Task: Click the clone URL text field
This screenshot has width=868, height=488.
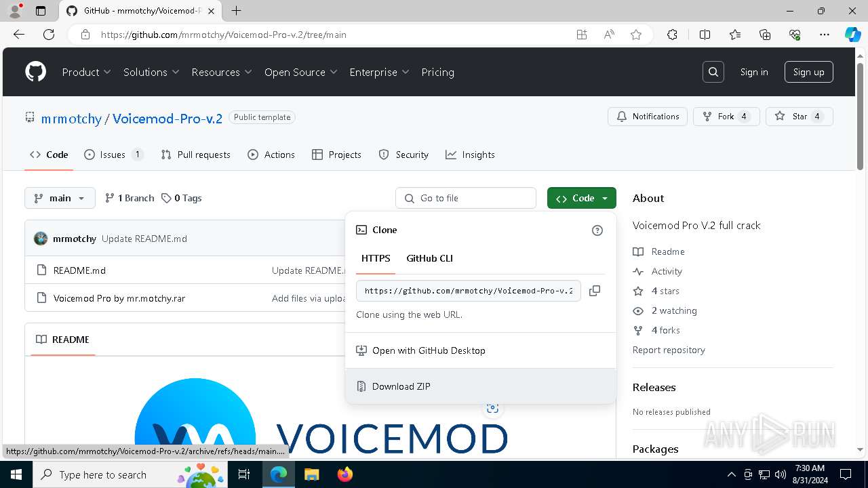Action: click(x=469, y=291)
